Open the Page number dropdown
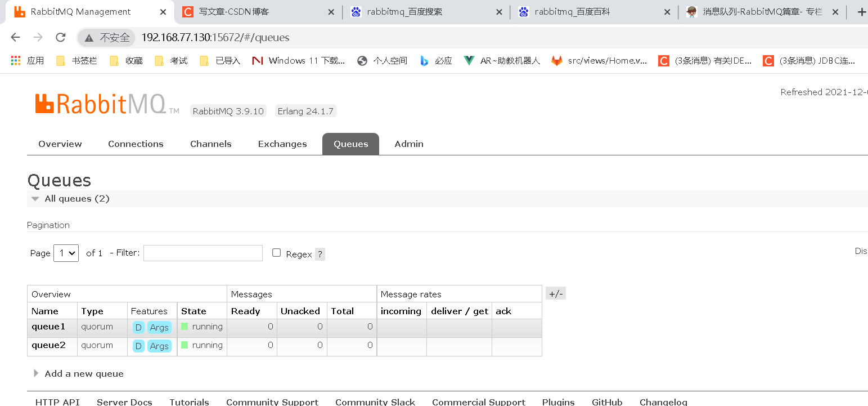Image resolution: width=868 pixels, height=406 pixels. [x=66, y=253]
